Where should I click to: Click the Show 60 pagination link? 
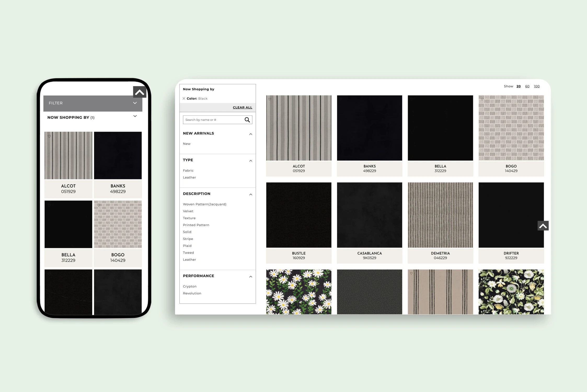[528, 86]
